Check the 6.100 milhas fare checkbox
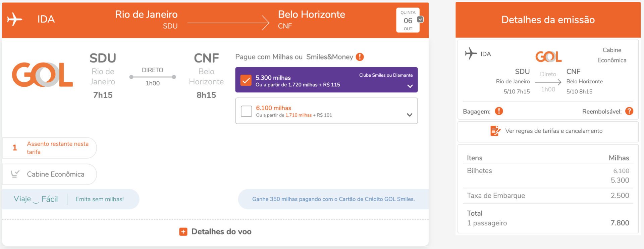The image size is (644, 249). (x=246, y=111)
